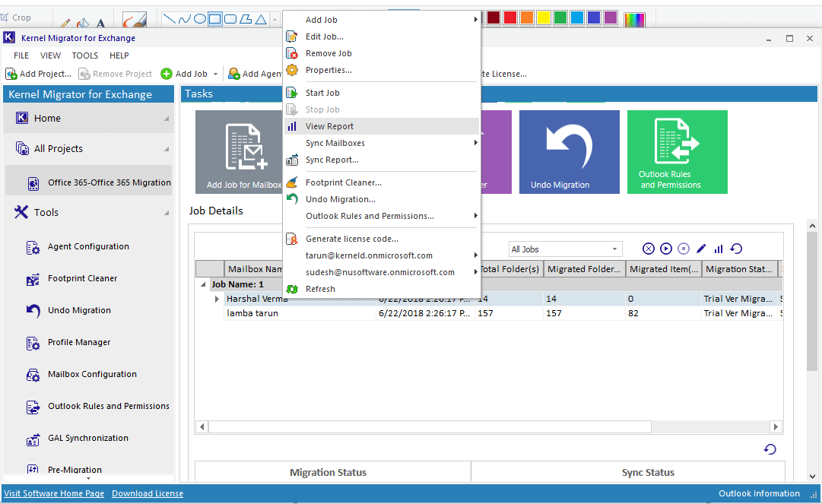
Task: Open Agent Configuration in the Tools sidebar
Action: tap(87, 247)
